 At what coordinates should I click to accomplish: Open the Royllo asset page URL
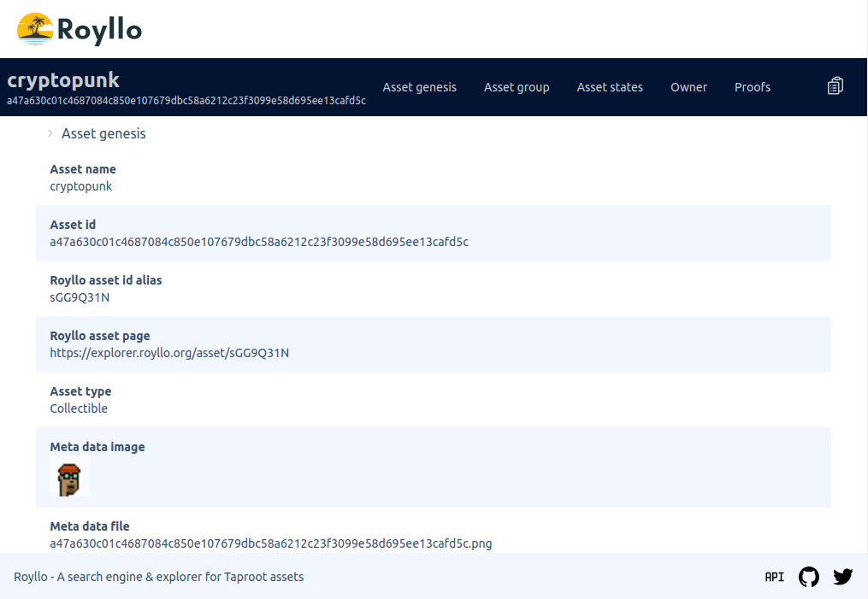[169, 353]
